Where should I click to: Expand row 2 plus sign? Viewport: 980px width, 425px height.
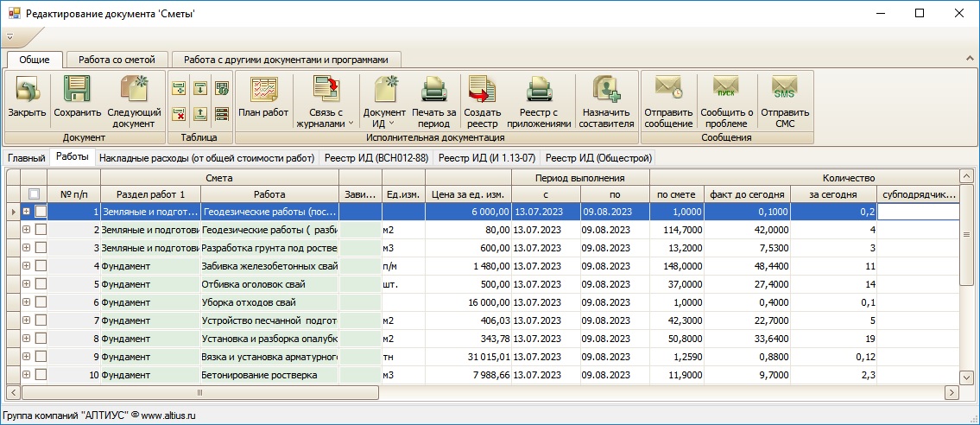coord(27,230)
